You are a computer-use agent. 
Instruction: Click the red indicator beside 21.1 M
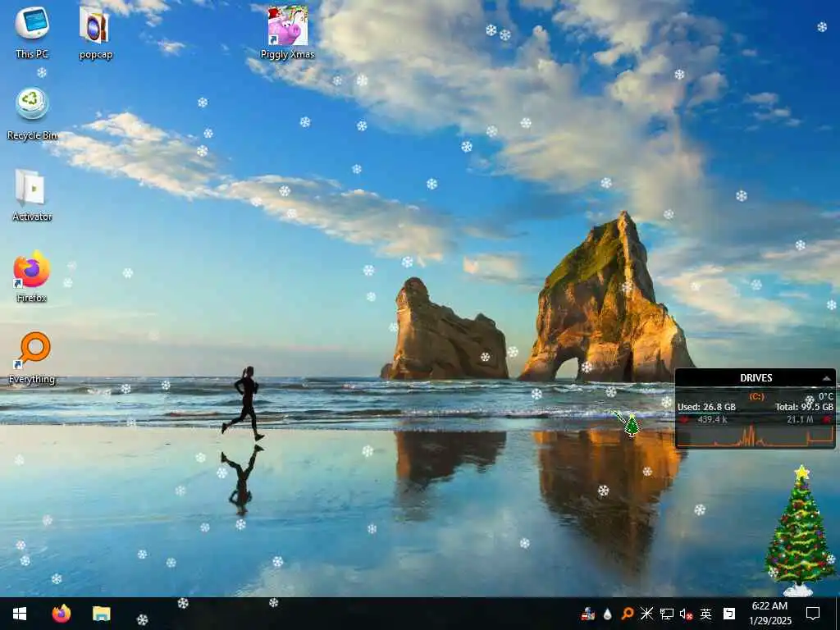tap(827, 419)
